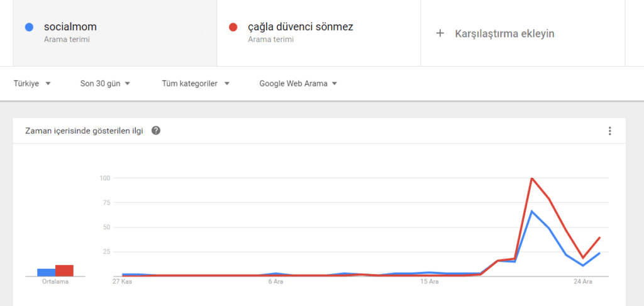Click the blue average bar
Screen dimensions: 644x306
[46, 272]
